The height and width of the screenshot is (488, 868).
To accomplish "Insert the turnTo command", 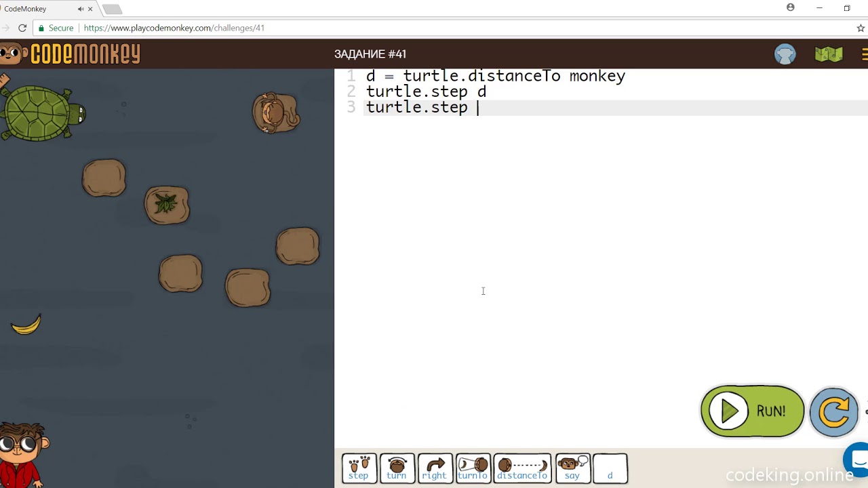I will [473, 468].
